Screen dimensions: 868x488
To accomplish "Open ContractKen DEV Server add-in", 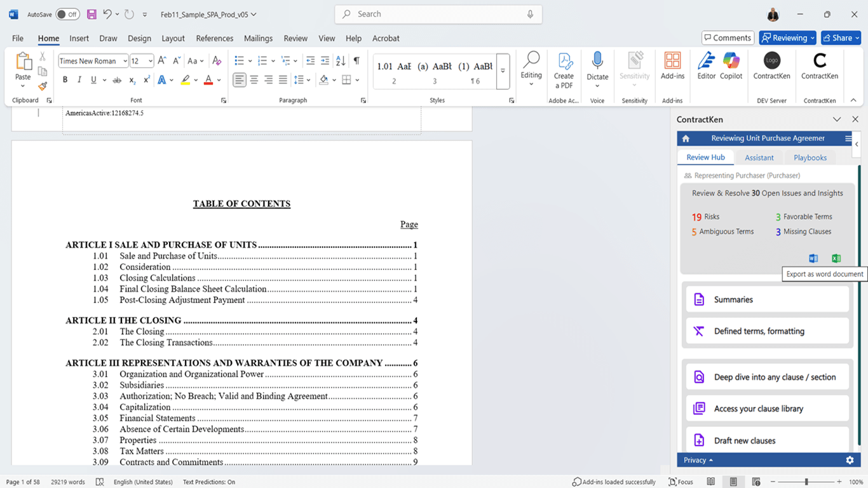I will (771, 66).
